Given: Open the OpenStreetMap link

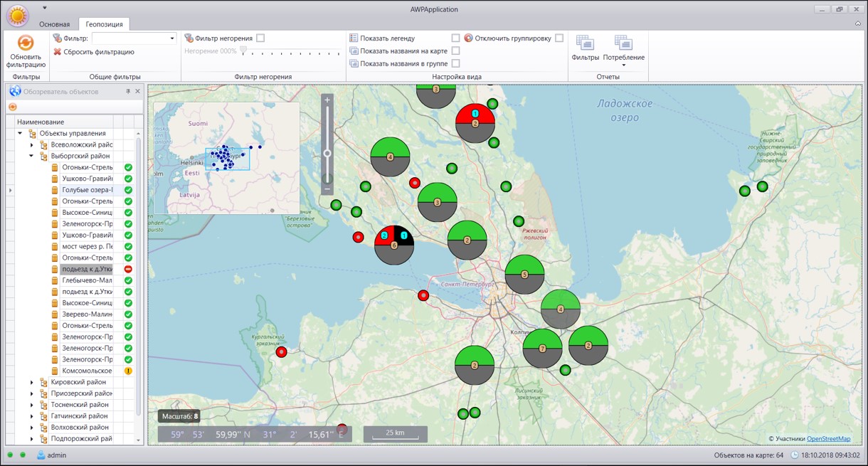Looking at the screenshot, I should 828,439.
